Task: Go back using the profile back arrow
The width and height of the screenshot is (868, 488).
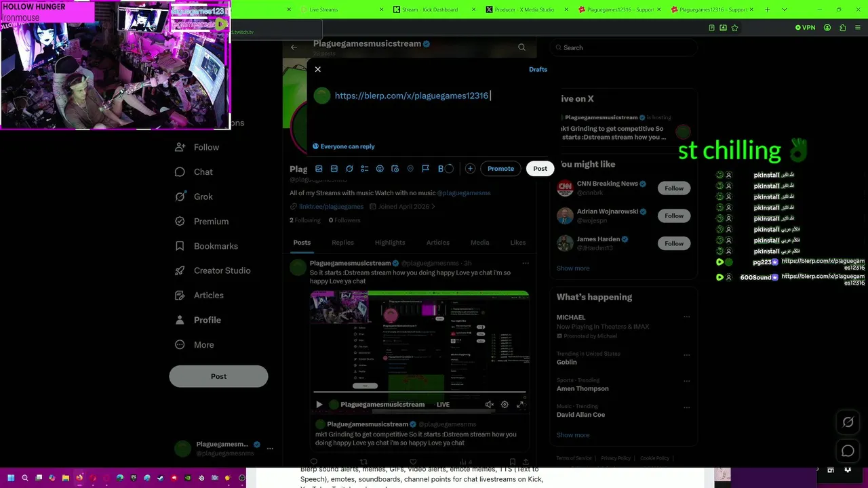Action: point(294,47)
